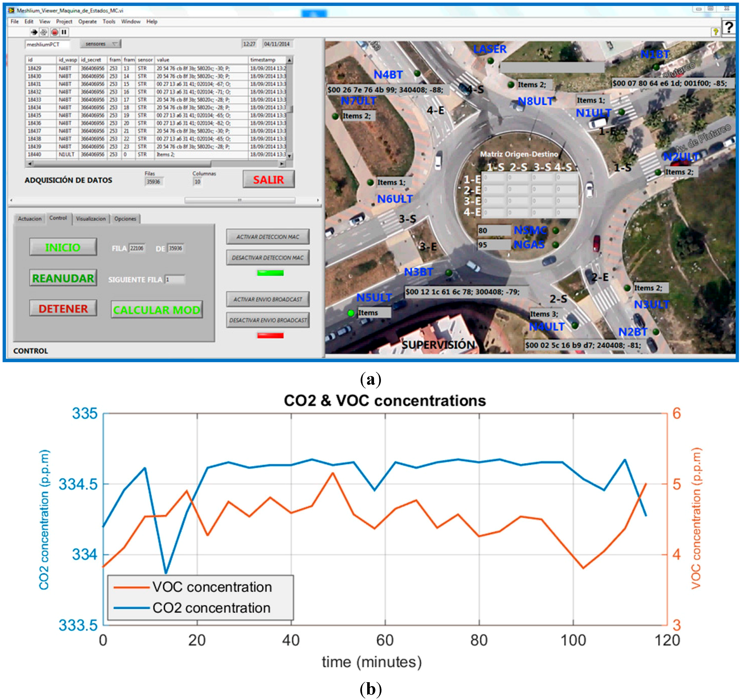Click the table's scroll up arrow
Viewport: 741px width, 700px height.
click(x=289, y=60)
